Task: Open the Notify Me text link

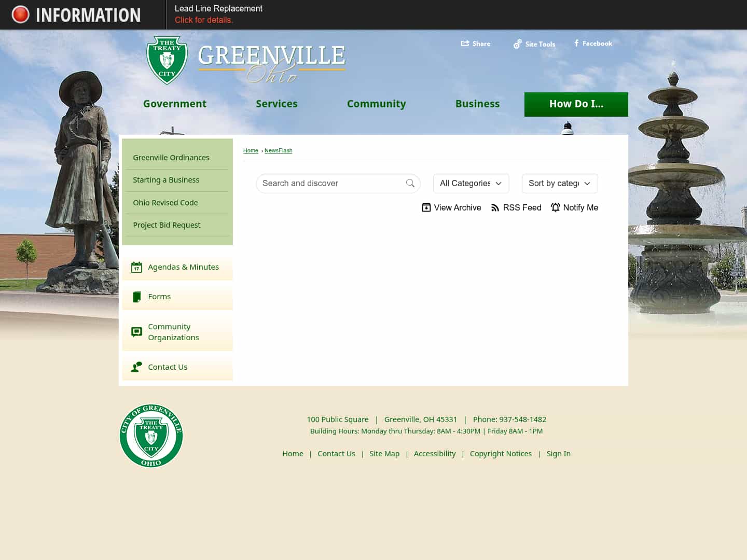Action: (x=580, y=208)
